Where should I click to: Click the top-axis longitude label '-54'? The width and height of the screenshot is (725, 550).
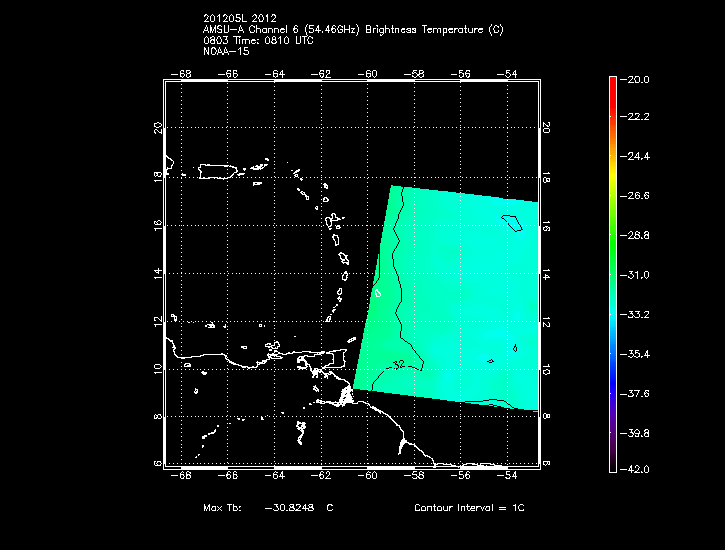click(507, 74)
